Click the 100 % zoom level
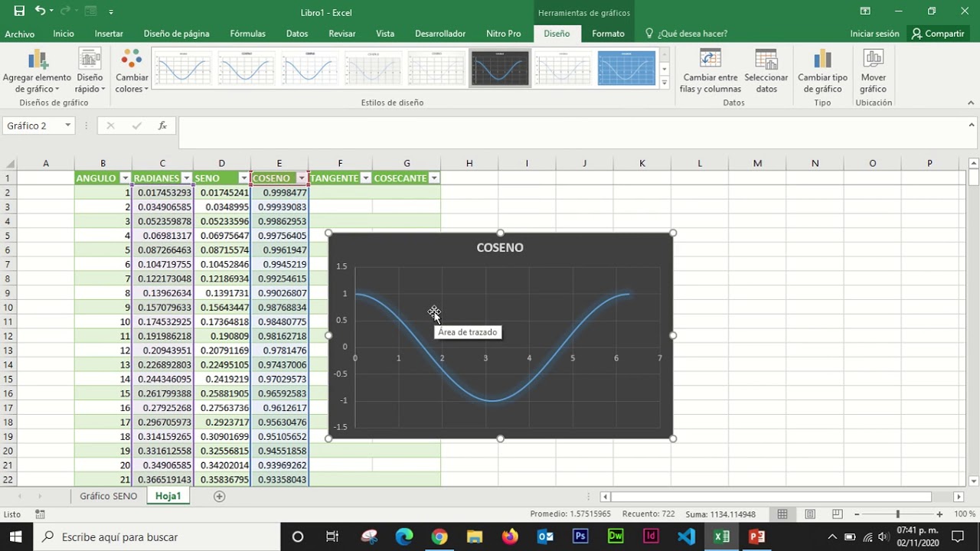Screen dimensions: 980x551 965,514
